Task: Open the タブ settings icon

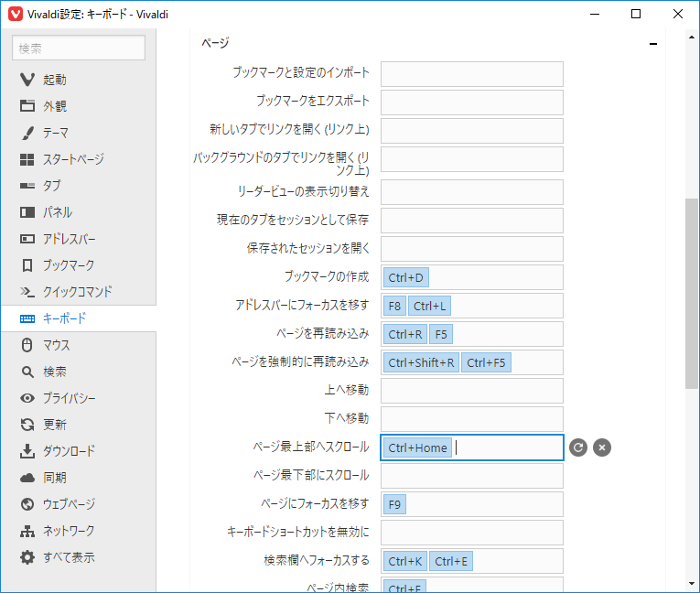Action: point(27,186)
